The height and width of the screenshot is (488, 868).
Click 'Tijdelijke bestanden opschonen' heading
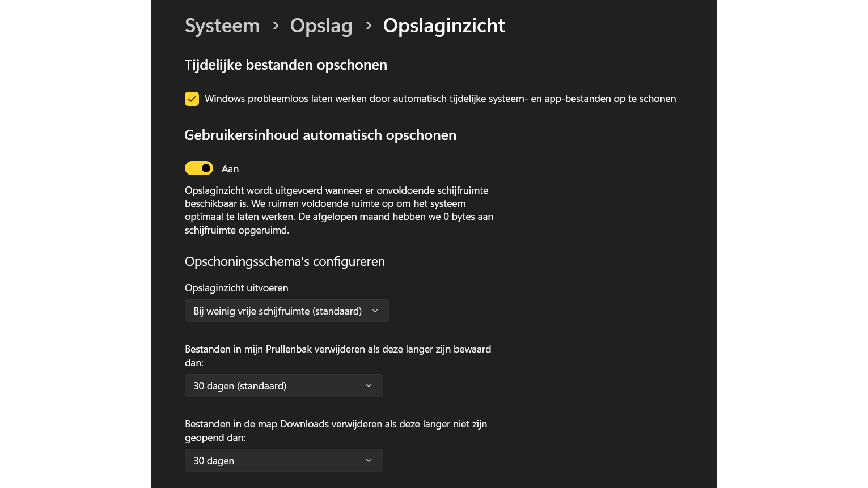pos(286,65)
